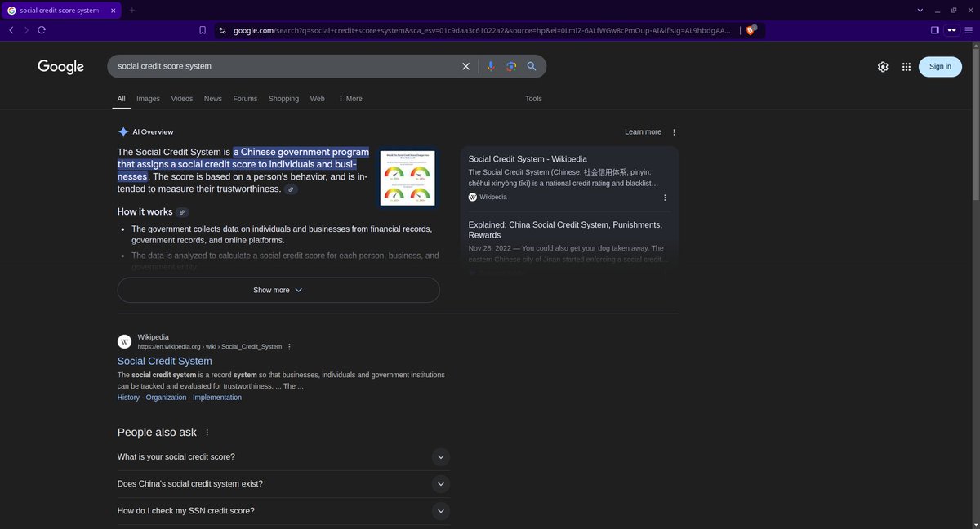The width and height of the screenshot is (980, 529).
Task: Clear the search box with the X
Action: point(466,66)
